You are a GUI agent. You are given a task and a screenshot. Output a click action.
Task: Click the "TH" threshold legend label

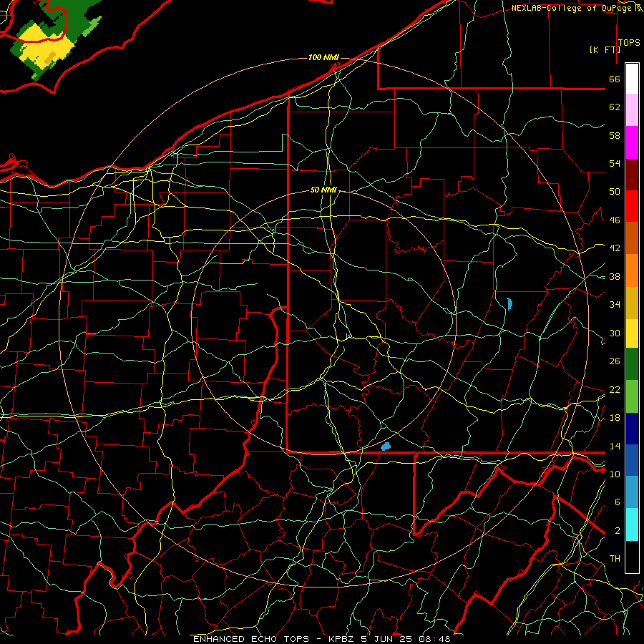pyautogui.click(x=615, y=559)
